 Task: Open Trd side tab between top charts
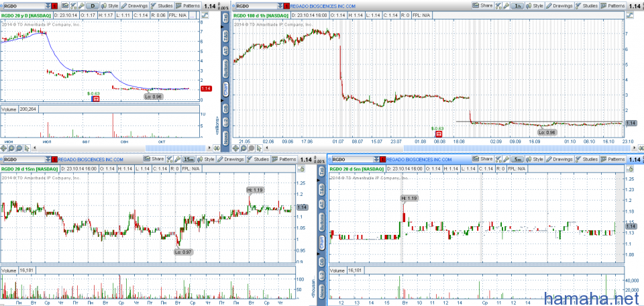225,19
